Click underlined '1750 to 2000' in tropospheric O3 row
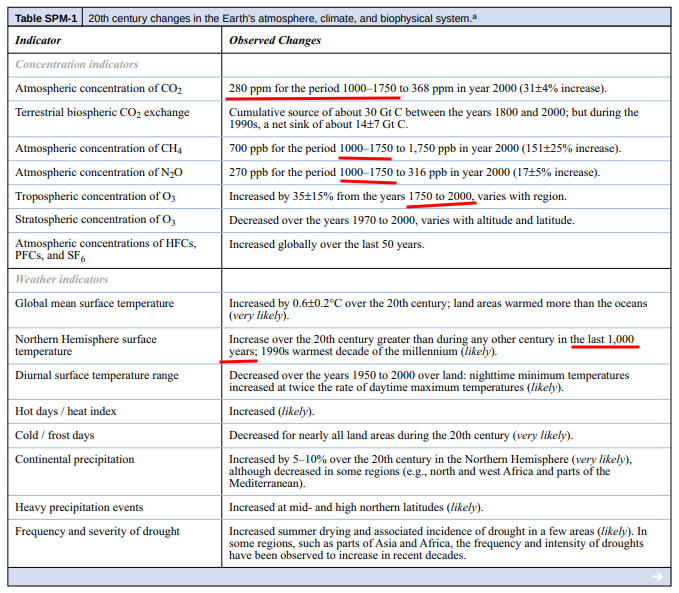 (x=441, y=196)
